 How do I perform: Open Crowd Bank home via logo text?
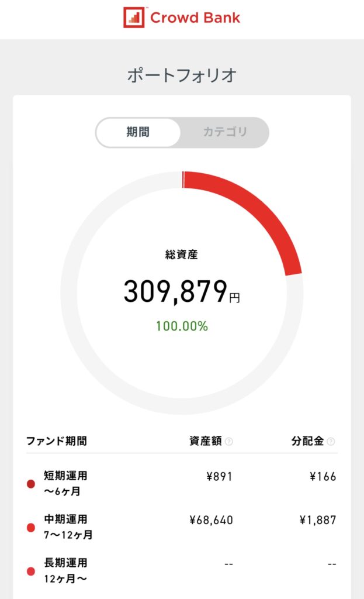195,18
